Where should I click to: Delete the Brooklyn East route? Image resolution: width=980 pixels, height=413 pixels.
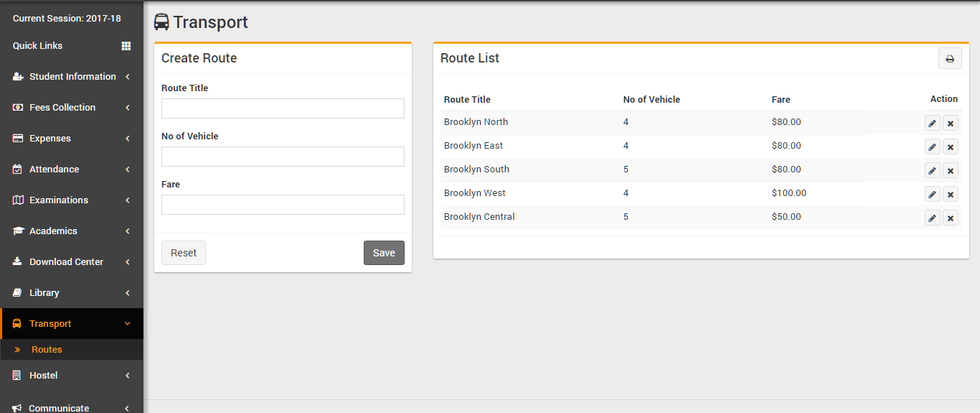tap(951, 147)
